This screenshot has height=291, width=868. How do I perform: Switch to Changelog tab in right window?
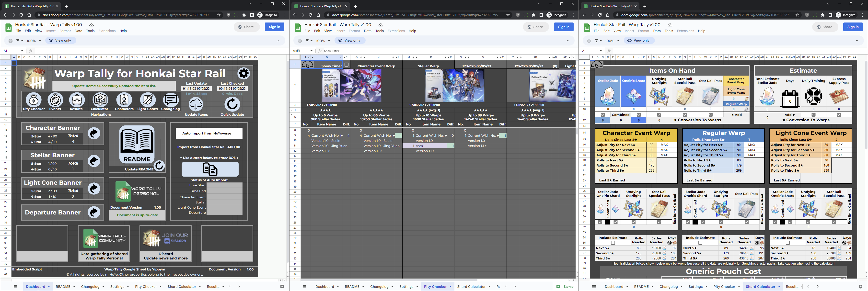click(669, 287)
